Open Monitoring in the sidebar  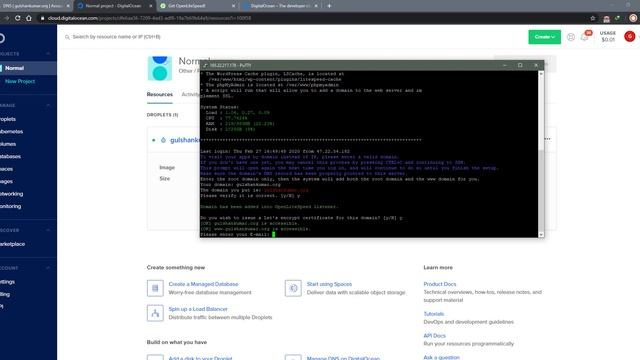tap(10, 206)
